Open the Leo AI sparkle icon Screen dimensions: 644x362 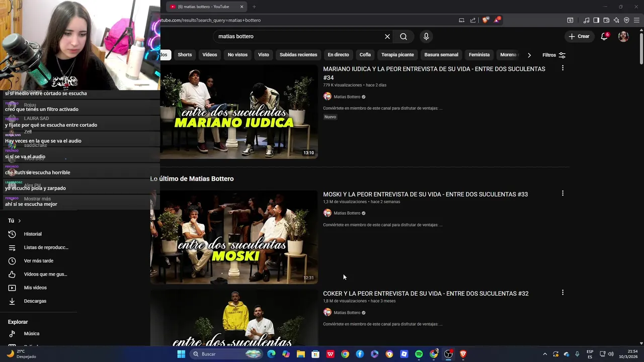coord(616,20)
